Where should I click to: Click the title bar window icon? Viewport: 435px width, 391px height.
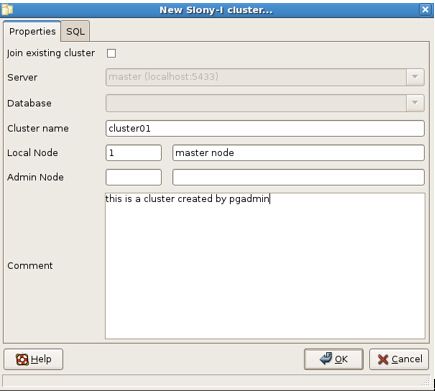pos(7,10)
